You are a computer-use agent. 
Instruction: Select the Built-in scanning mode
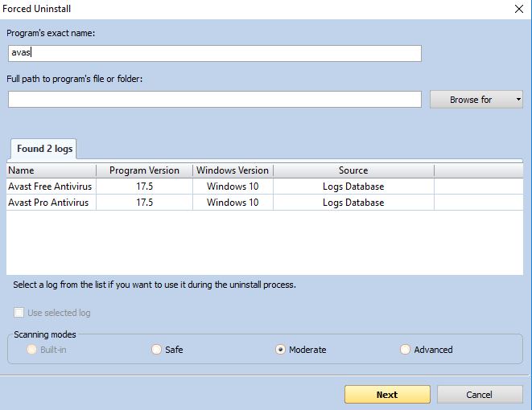click(x=32, y=350)
